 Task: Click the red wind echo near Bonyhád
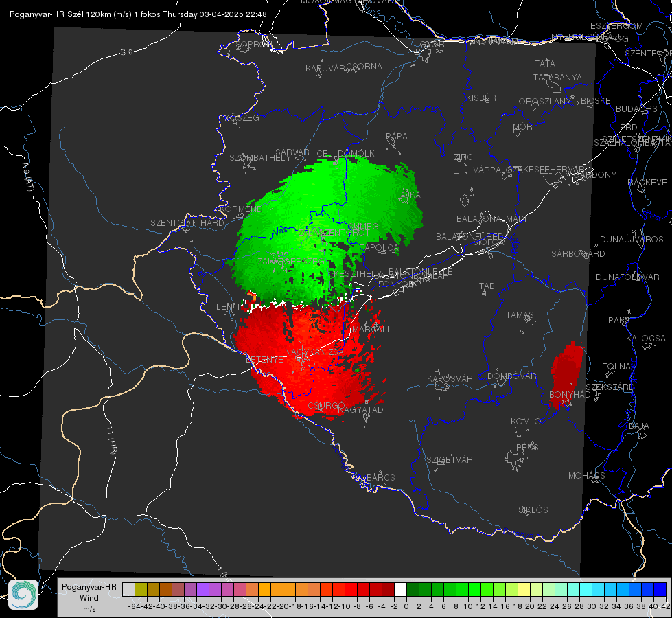pos(566,375)
